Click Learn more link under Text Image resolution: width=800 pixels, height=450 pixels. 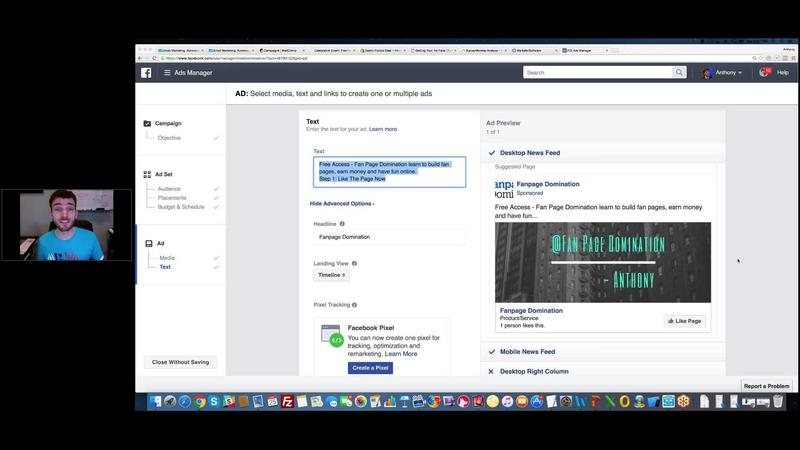pos(383,129)
